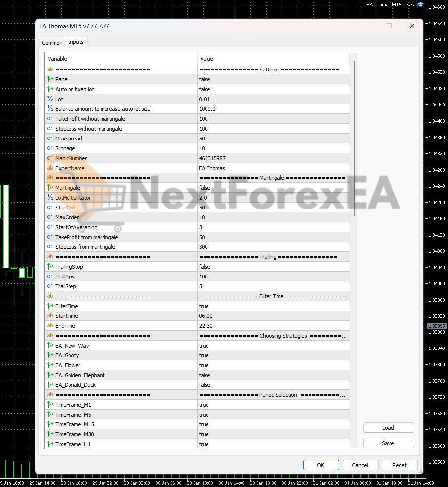The width and height of the screenshot is (448, 487).
Task: Click the EA hat icon in chart corner
Action: click(420, 5)
